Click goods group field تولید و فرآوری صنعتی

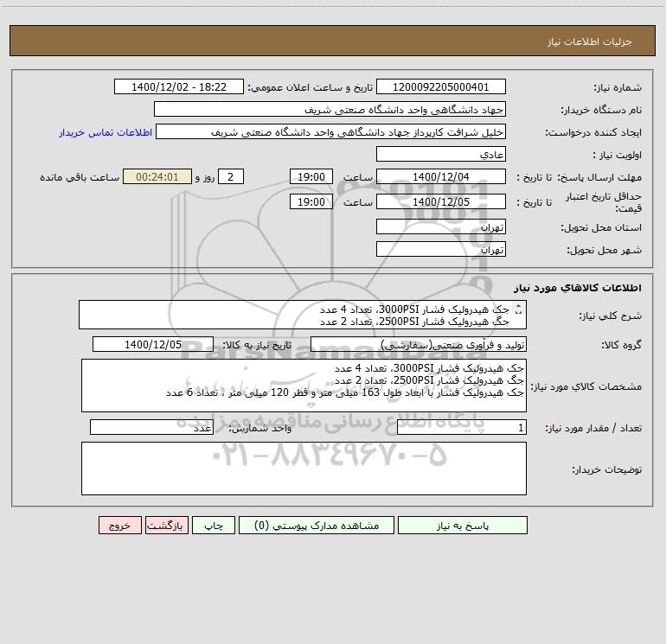[419, 344]
